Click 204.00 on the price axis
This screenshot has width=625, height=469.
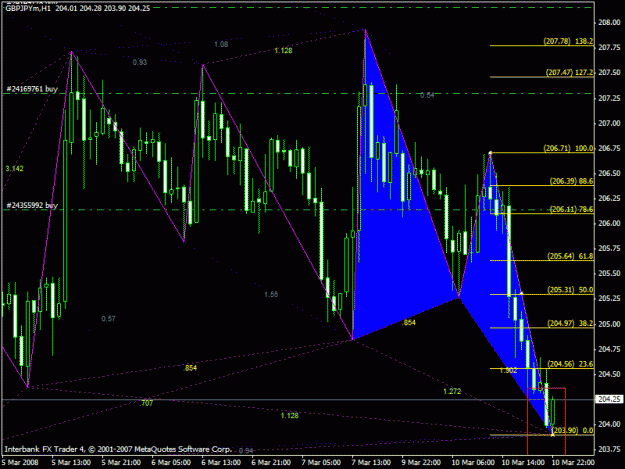(x=609, y=424)
